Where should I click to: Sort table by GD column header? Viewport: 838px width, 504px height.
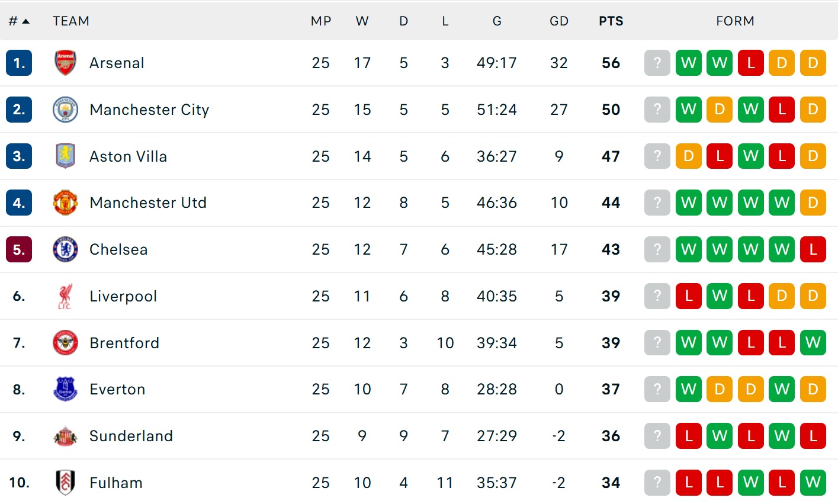558,21
